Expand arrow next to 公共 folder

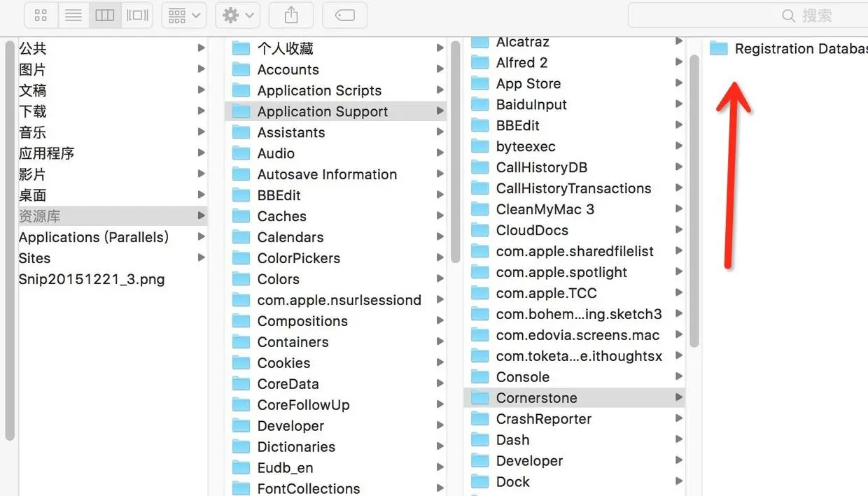(x=201, y=48)
